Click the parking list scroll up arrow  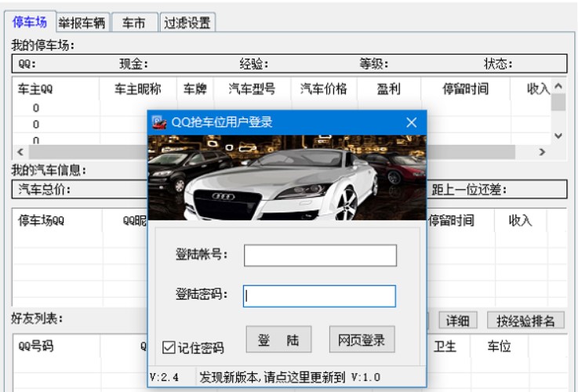point(558,85)
